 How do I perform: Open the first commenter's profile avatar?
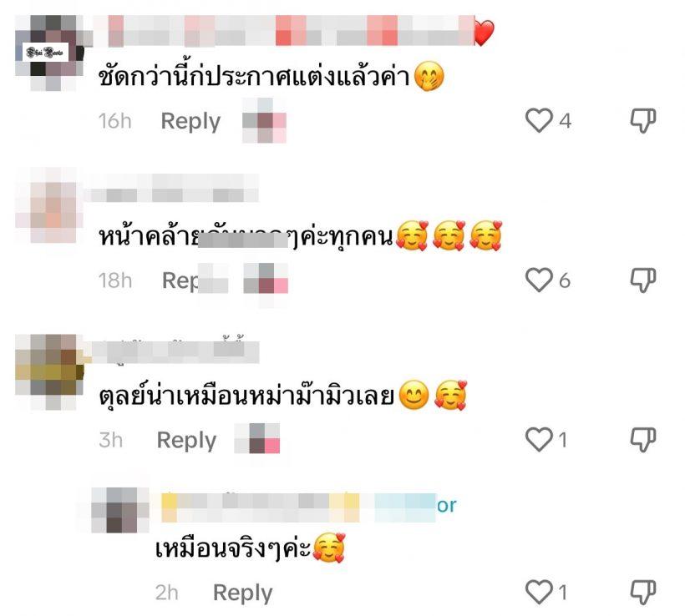pyautogui.click(x=49, y=53)
